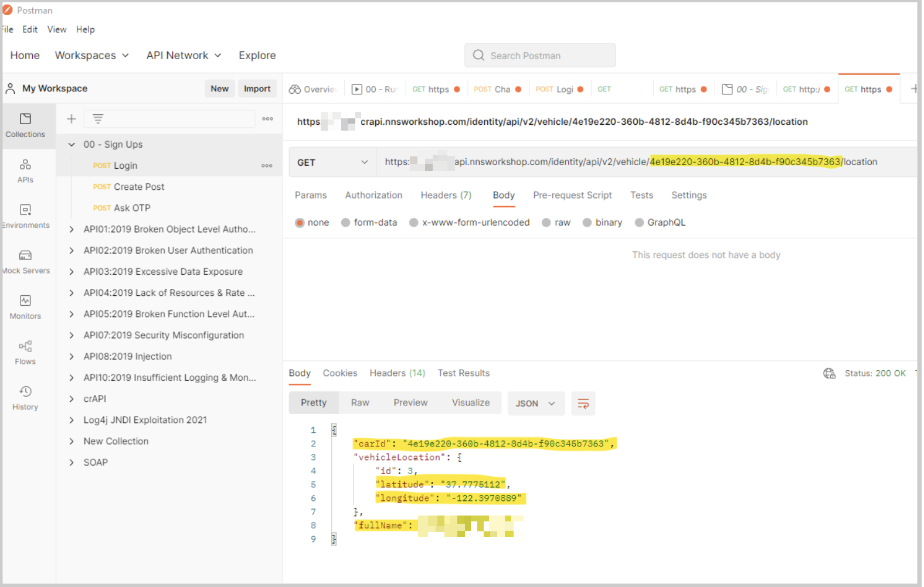
Task: Open the 00 - Sig collection tab
Action: click(745, 89)
